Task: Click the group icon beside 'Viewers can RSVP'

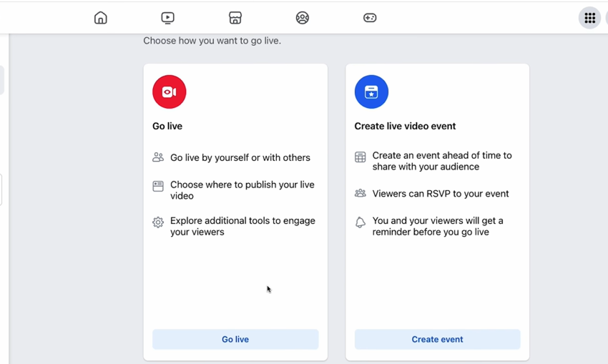Action: point(361,193)
